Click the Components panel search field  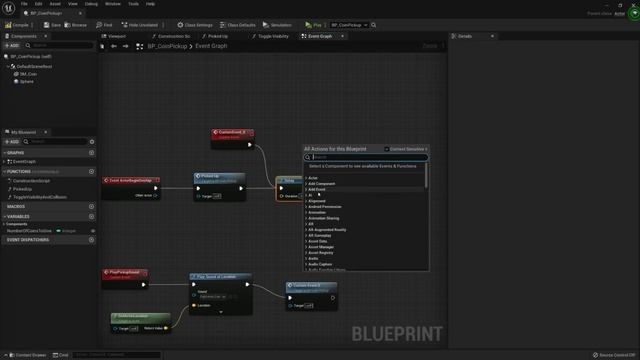tap(59, 45)
